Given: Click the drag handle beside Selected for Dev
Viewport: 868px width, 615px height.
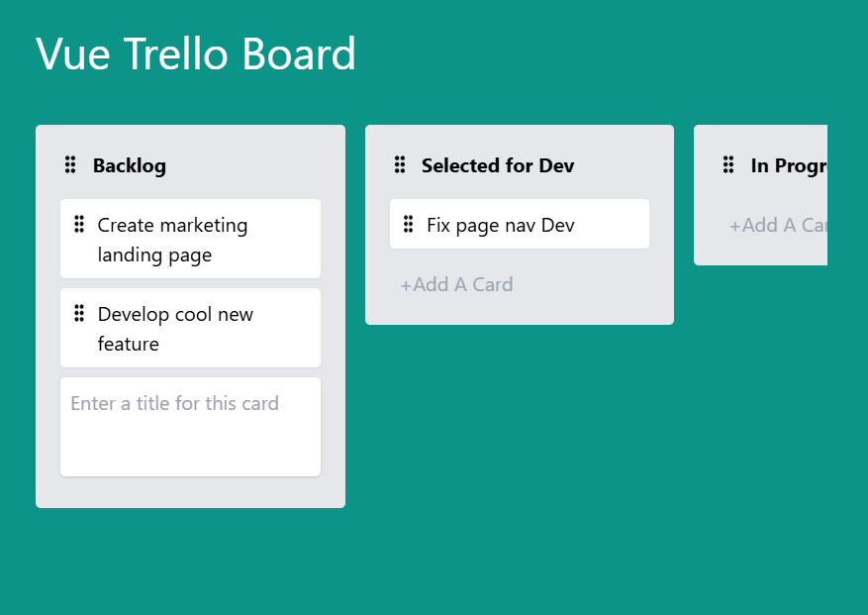Looking at the screenshot, I should point(400,165).
